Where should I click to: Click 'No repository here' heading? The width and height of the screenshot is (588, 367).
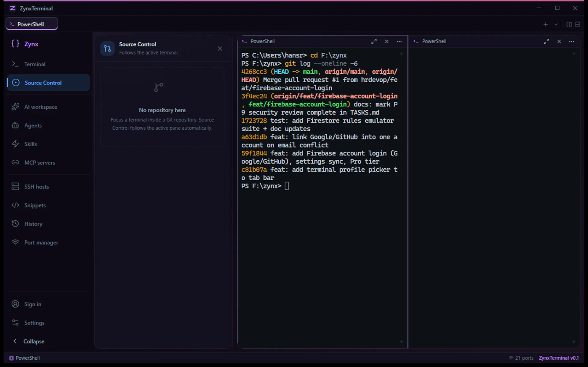coord(162,110)
